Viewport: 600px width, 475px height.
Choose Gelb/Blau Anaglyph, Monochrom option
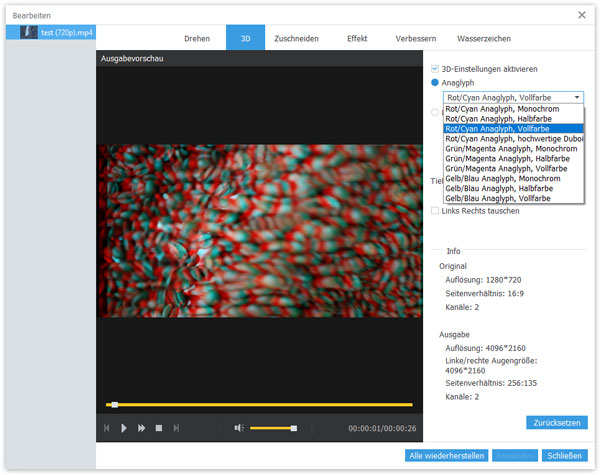click(513, 178)
